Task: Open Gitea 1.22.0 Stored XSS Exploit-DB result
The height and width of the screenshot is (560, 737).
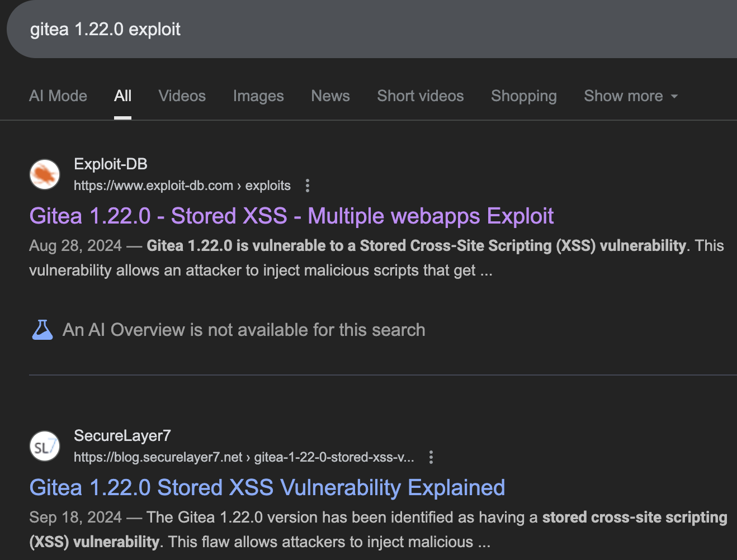Action: tap(291, 216)
